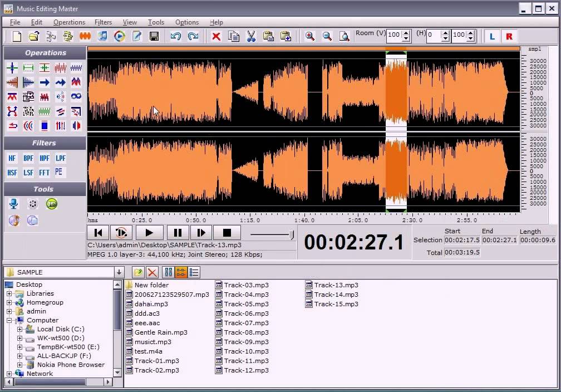Open the microphone recording tool
The height and width of the screenshot is (392, 561).
[x=14, y=204]
